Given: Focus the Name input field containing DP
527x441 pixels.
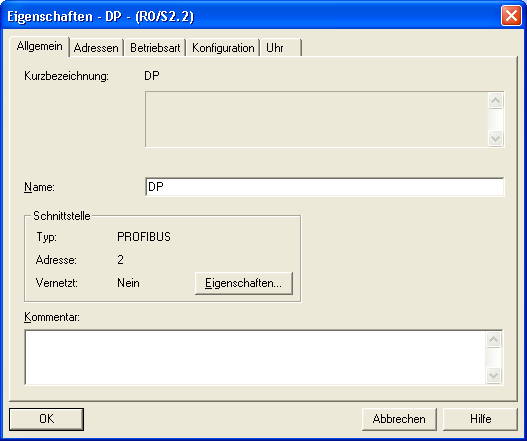Looking at the screenshot, I should 325,187.
